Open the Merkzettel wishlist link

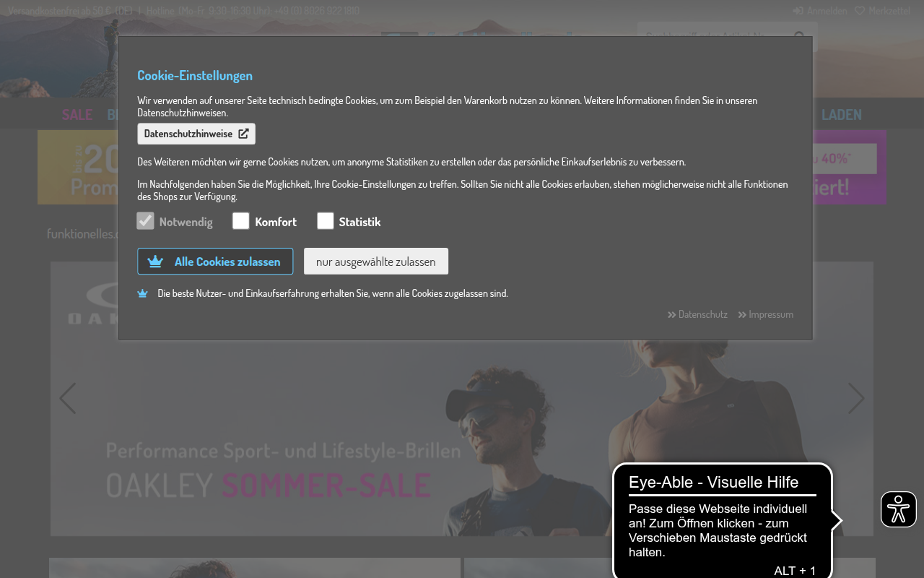883,11
